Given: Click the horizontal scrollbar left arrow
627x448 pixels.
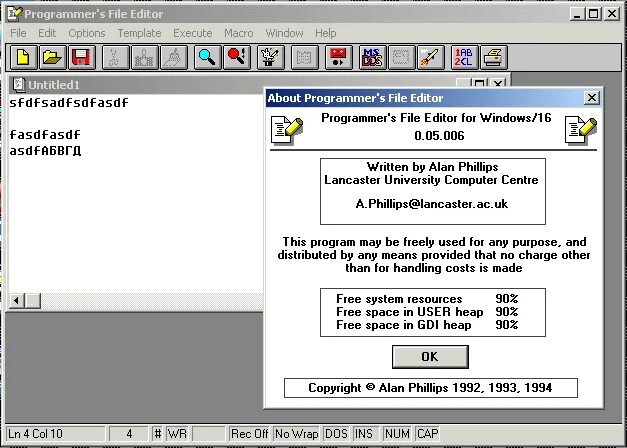Looking at the screenshot, I should pyautogui.click(x=16, y=300).
